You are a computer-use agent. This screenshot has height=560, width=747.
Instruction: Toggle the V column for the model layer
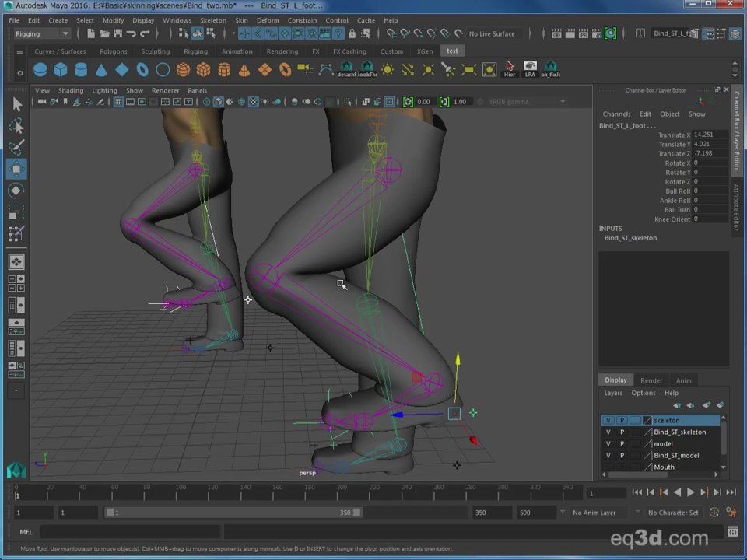click(608, 443)
